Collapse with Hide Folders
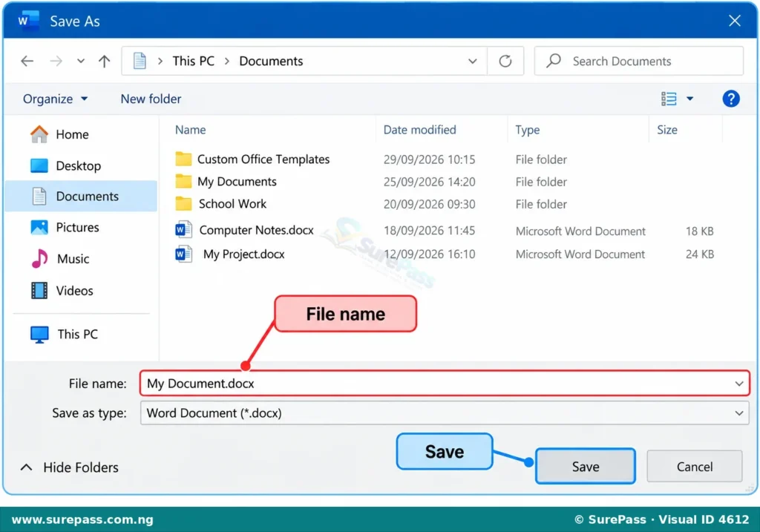Image resolution: width=760 pixels, height=532 pixels. pyautogui.click(x=69, y=467)
